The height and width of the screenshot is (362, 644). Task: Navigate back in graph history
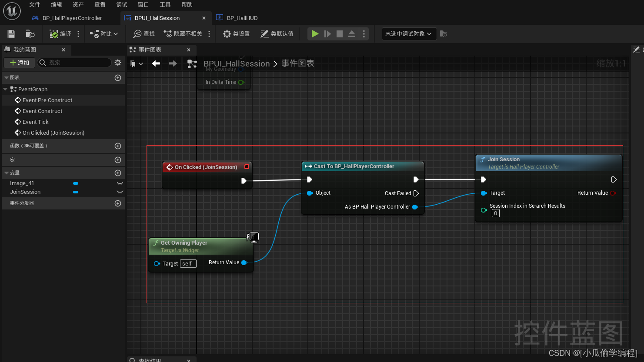coord(156,63)
